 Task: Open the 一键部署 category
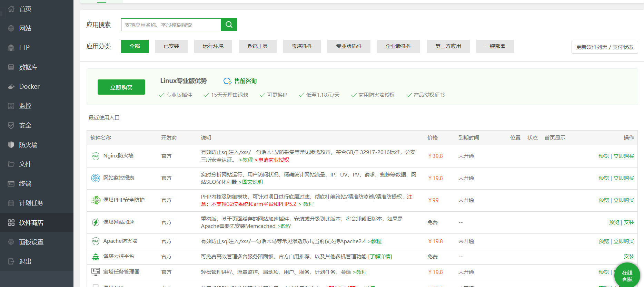pyautogui.click(x=495, y=46)
